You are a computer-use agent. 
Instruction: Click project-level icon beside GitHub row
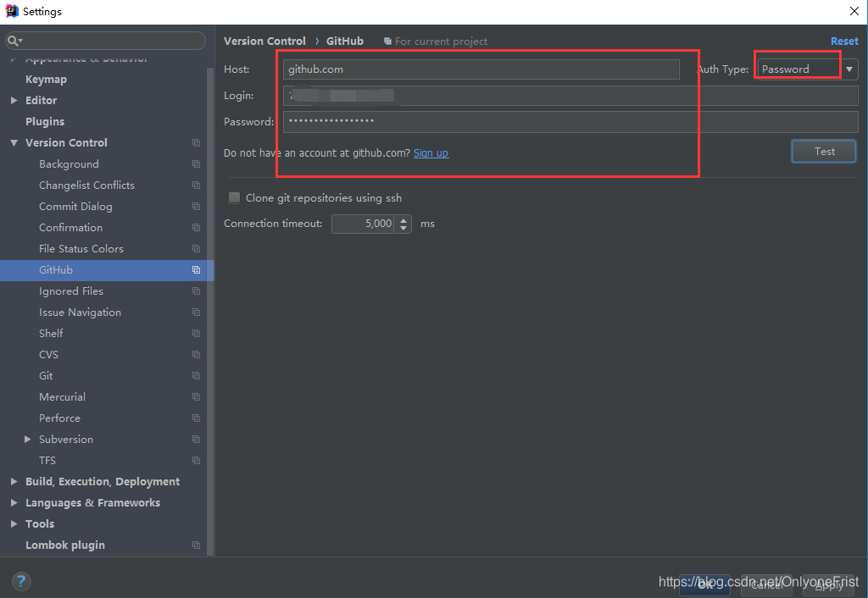[x=196, y=270]
